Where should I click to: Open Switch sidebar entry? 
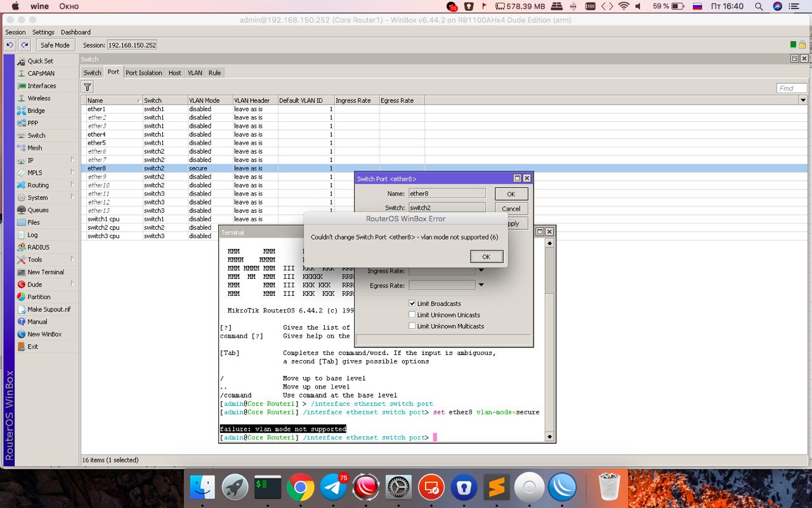click(x=36, y=135)
